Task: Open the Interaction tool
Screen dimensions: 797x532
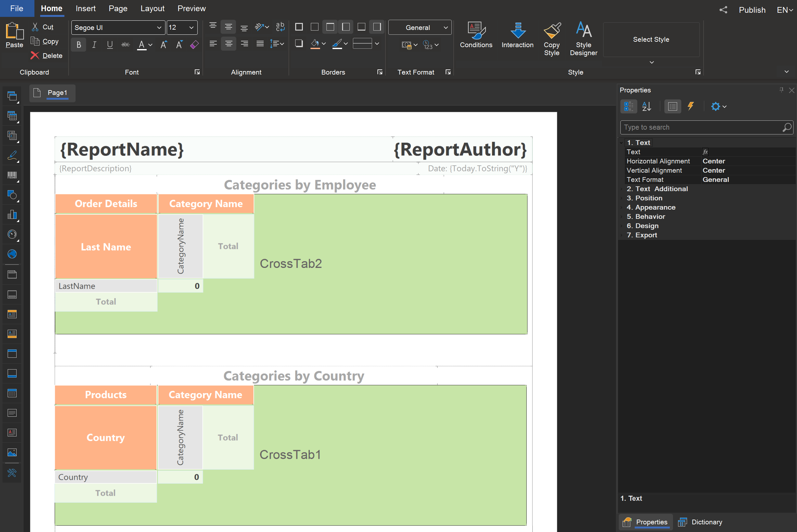Action: coord(517,35)
